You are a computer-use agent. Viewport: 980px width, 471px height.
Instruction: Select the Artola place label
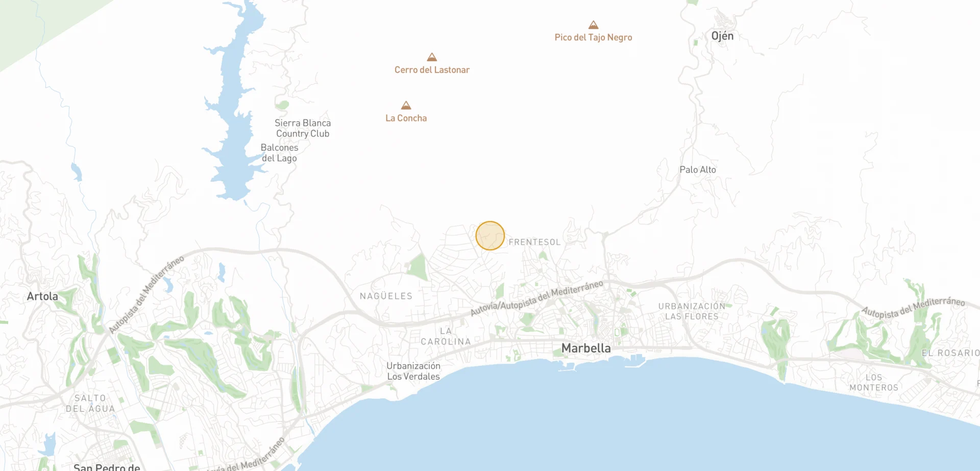[x=42, y=296]
